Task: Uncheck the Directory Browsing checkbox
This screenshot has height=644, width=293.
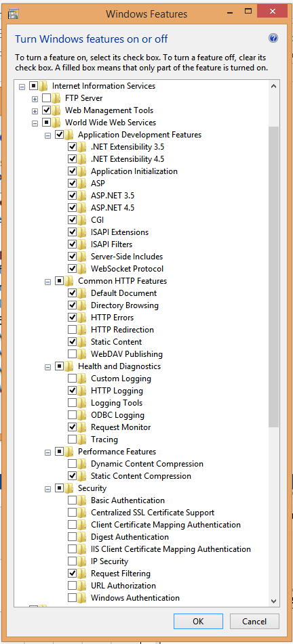Action: 72,305
